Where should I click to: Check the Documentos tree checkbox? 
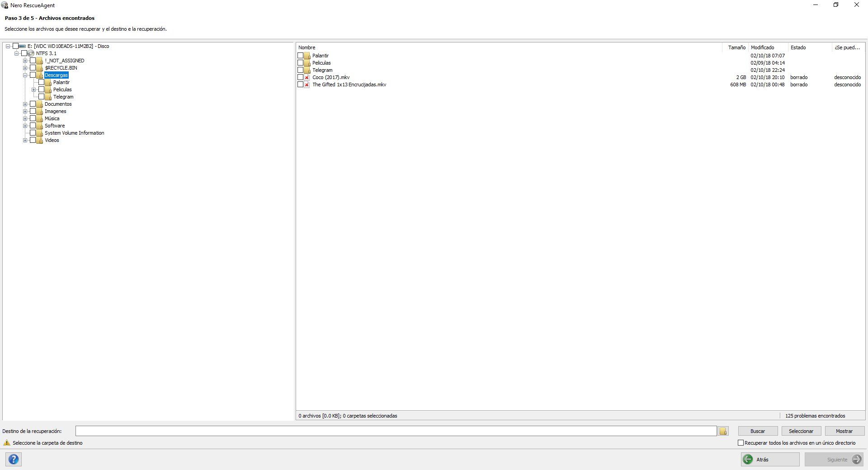[x=33, y=104]
